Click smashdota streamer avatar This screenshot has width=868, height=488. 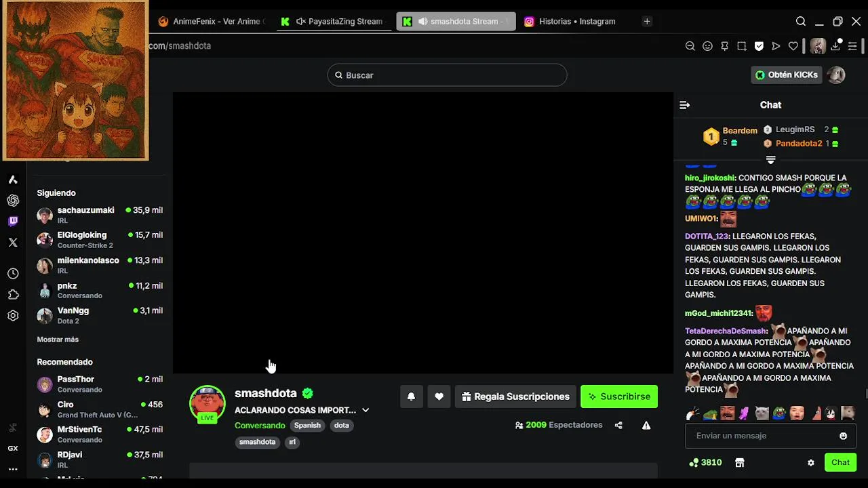(208, 403)
